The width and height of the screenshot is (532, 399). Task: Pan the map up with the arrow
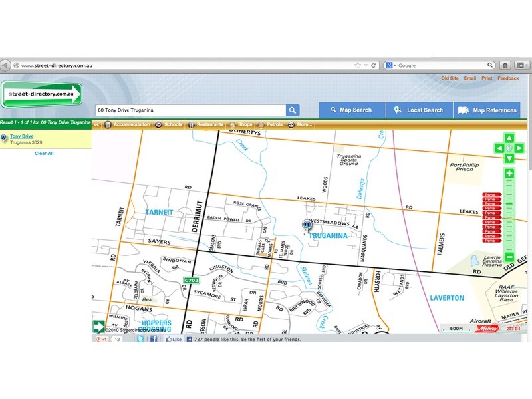(x=509, y=138)
